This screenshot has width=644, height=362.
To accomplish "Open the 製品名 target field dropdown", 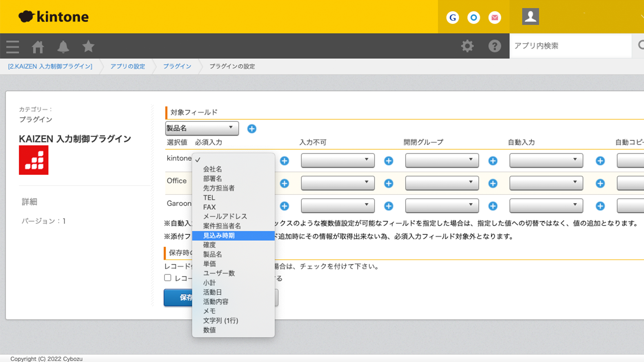I will pos(202,128).
